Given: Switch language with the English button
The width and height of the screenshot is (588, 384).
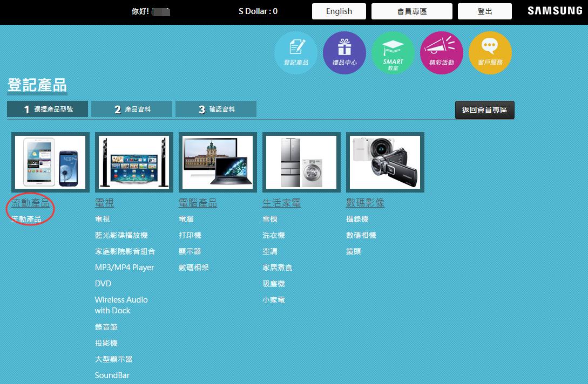Looking at the screenshot, I should [x=339, y=11].
